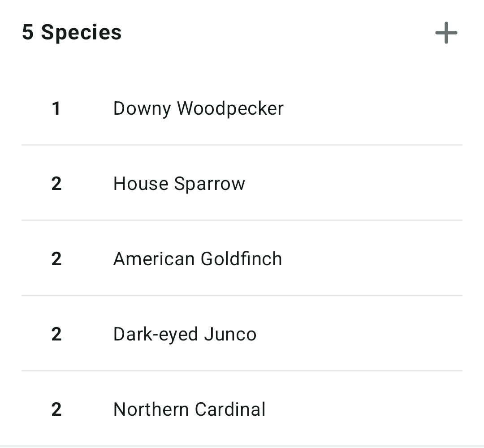Click the word "Junco" in the fourth row
484x448 pixels.
(x=230, y=334)
